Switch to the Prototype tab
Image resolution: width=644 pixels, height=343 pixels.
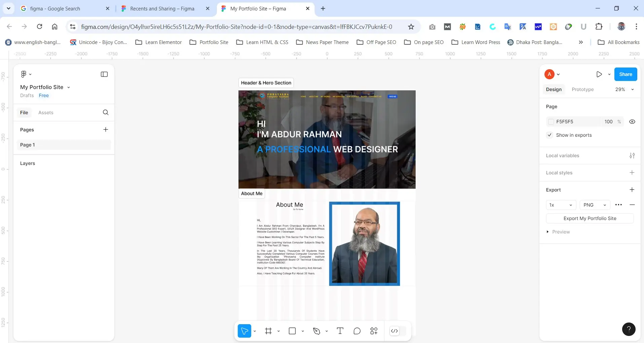coord(582,89)
